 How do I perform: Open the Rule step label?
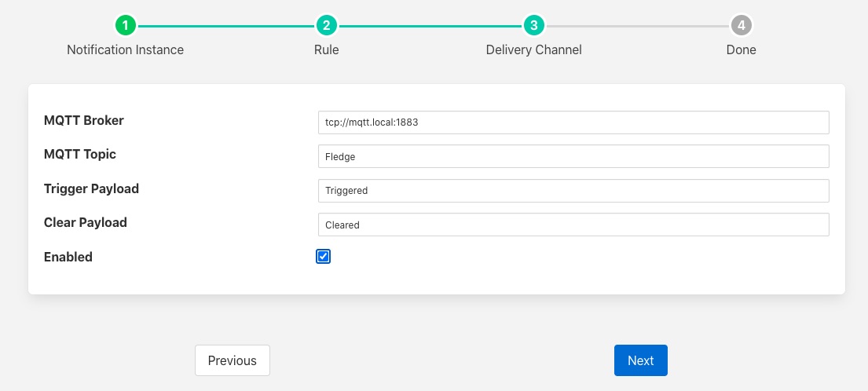pyautogui.click(x=326, y=49)
